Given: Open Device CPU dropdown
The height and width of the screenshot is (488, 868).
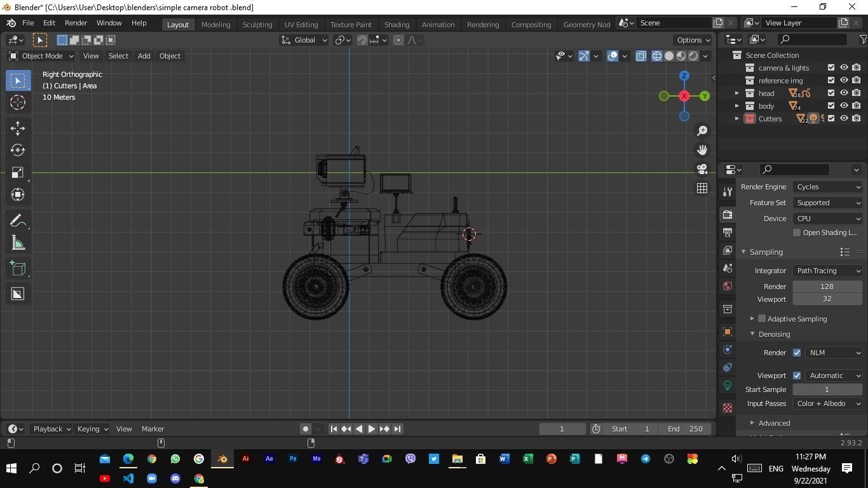Looking at the screenshot, I should 827,219.
